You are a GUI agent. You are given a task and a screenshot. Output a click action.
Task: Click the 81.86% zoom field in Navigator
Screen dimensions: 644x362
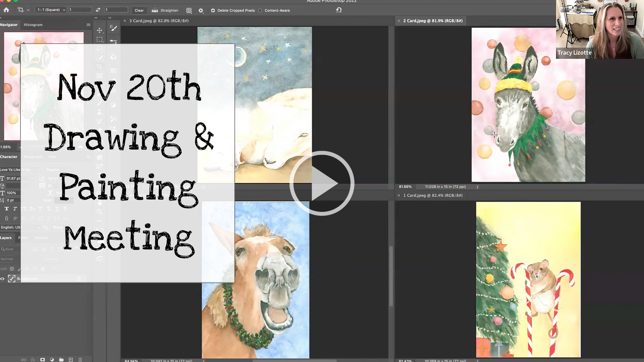click(x=6, y=147)
